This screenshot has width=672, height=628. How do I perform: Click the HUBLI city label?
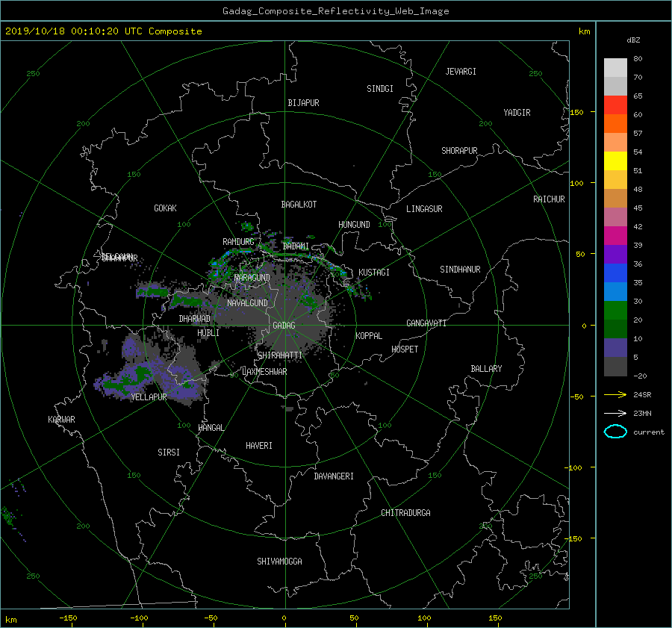click(208, 333)
